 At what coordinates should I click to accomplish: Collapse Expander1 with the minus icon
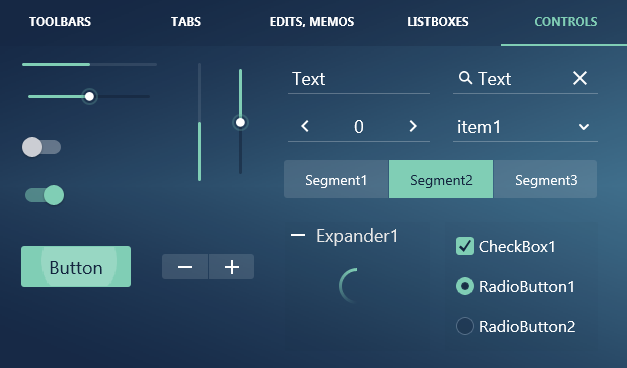click(x=298, y=235)
